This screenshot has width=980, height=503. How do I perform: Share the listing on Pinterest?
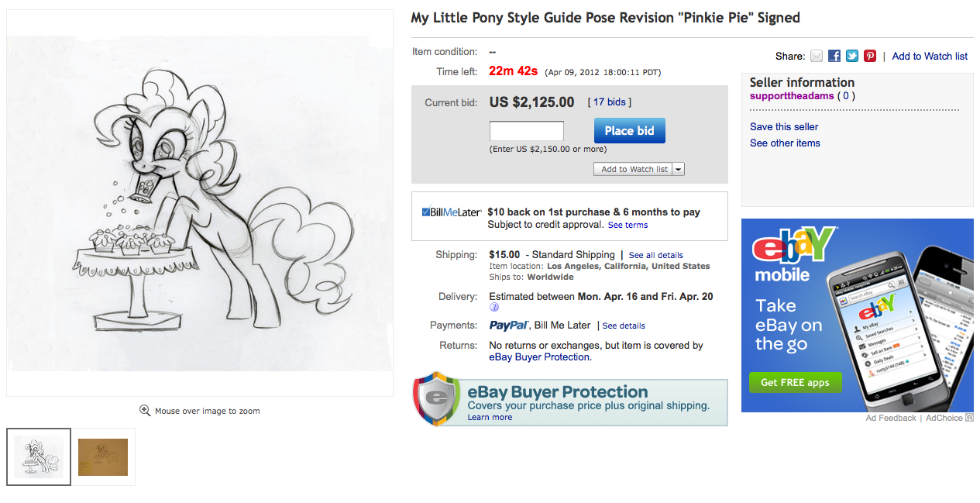pos(870,56)
